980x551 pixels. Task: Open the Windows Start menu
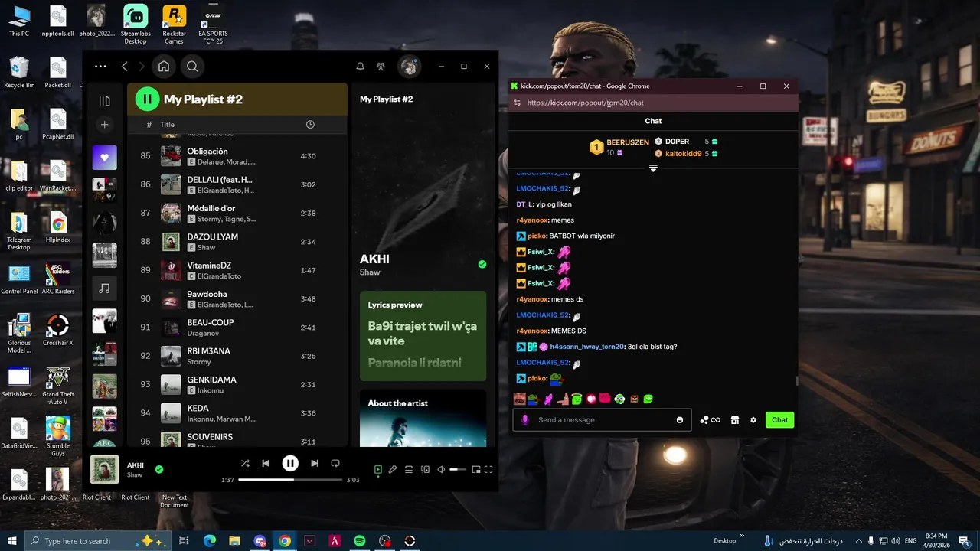(x=12, y=541)
